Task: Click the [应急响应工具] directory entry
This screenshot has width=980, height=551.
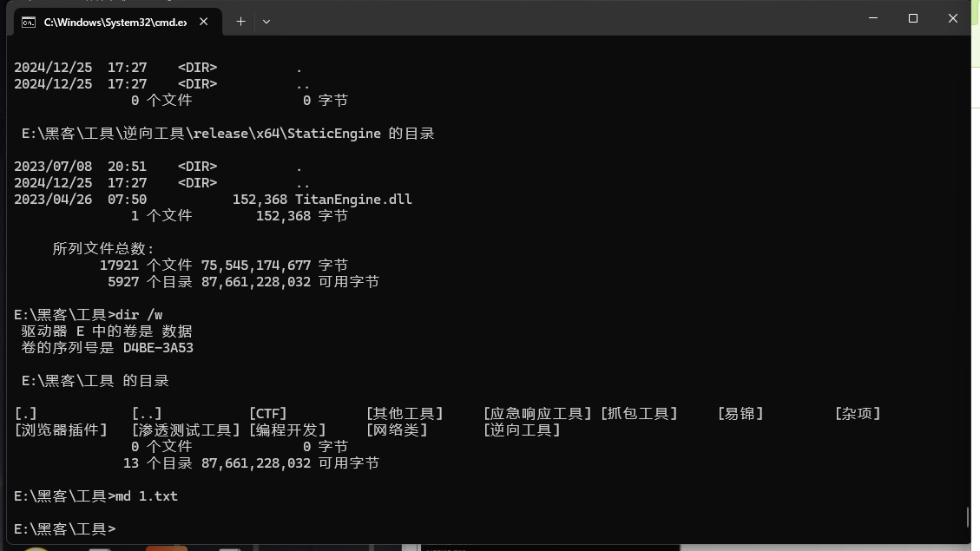Action: click(x=536, y=414)
